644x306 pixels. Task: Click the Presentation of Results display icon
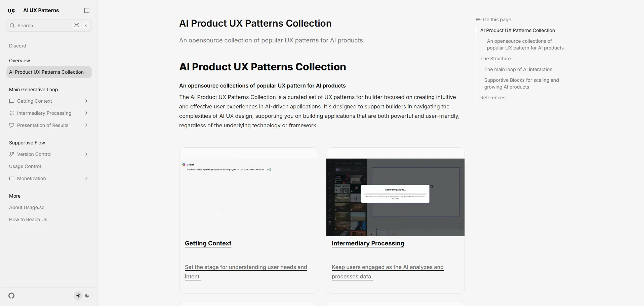coord(12,125)
